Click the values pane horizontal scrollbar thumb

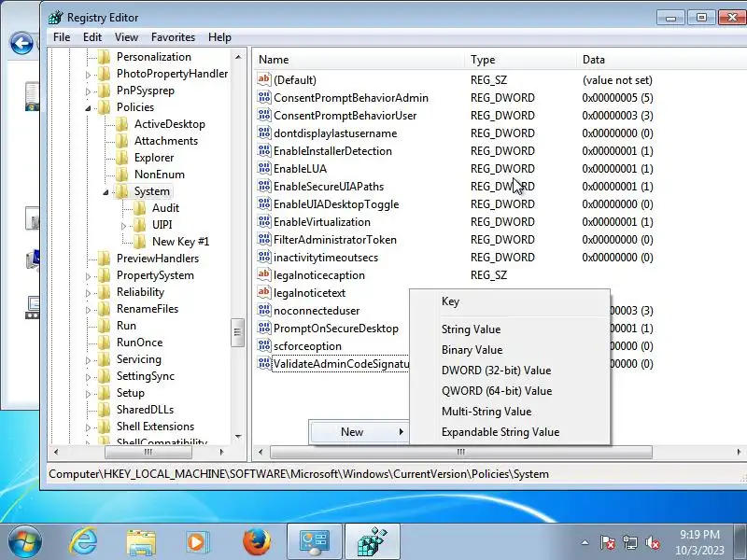tap(460, 452)
